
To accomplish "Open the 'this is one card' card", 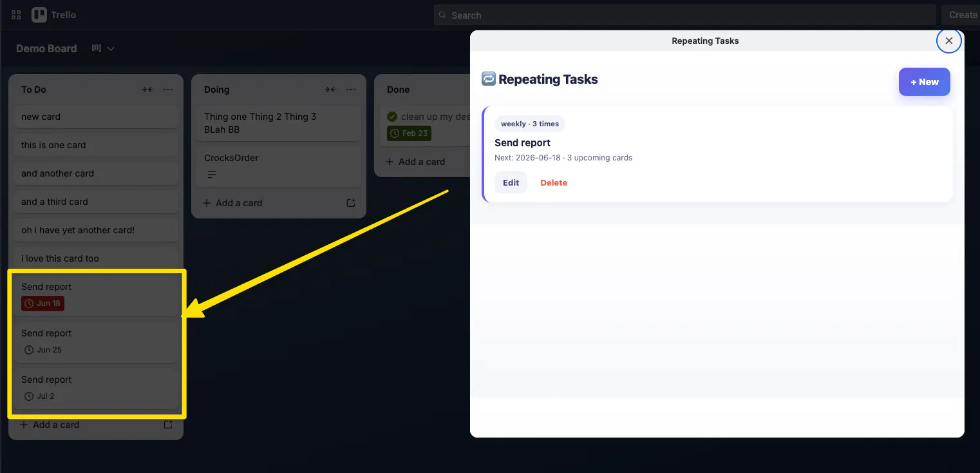I will tap(96, 146).
